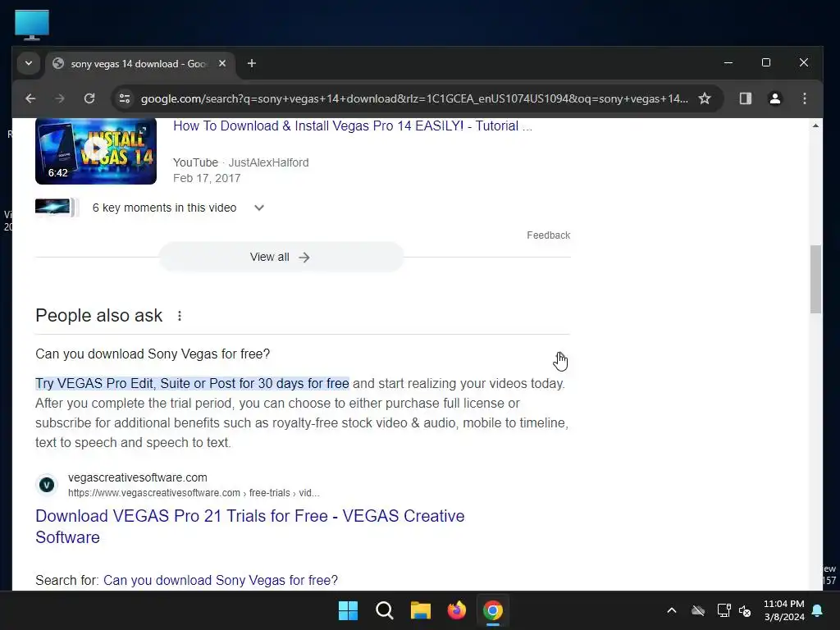Play the Install Vegas 14 video thumbnail

(x=96, y=151)
